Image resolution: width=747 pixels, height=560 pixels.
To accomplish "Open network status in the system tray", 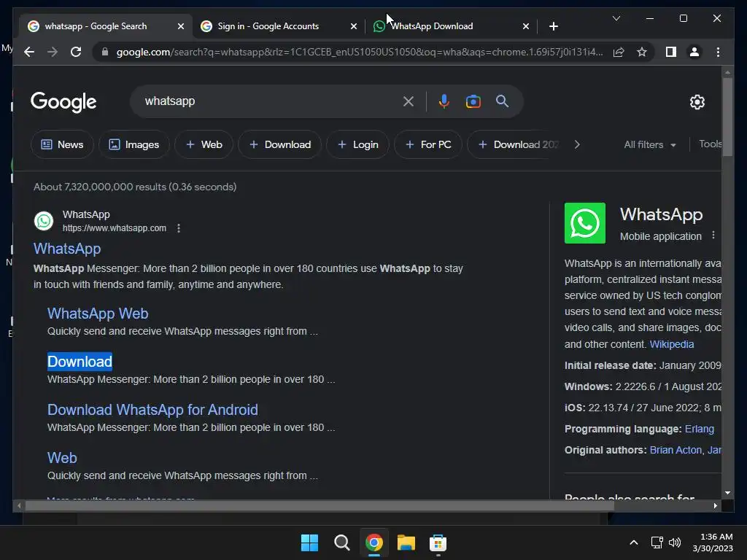I will coord(657,542).
